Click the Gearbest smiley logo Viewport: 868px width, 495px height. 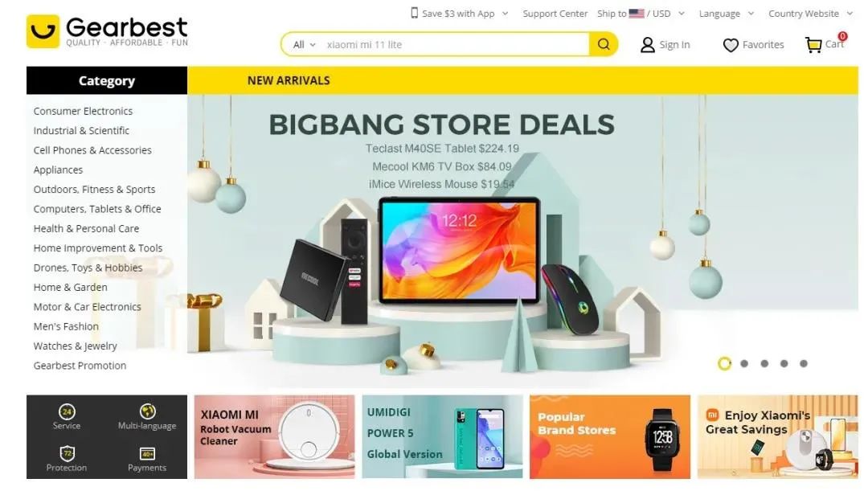43,31
